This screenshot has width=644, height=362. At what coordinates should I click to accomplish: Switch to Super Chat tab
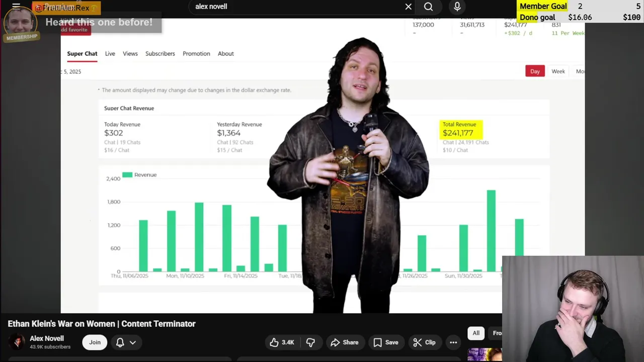pyautogui.click(x=82, y=54)
